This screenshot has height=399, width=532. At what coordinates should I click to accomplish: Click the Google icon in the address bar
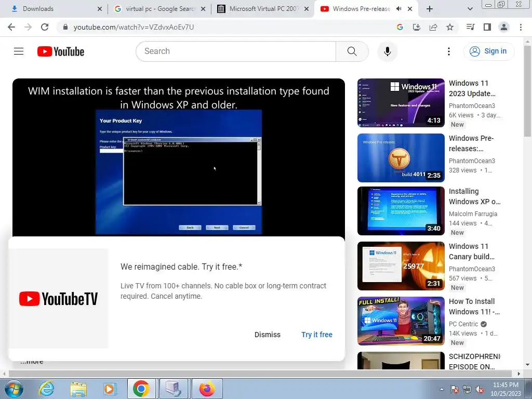coord(400,27)
